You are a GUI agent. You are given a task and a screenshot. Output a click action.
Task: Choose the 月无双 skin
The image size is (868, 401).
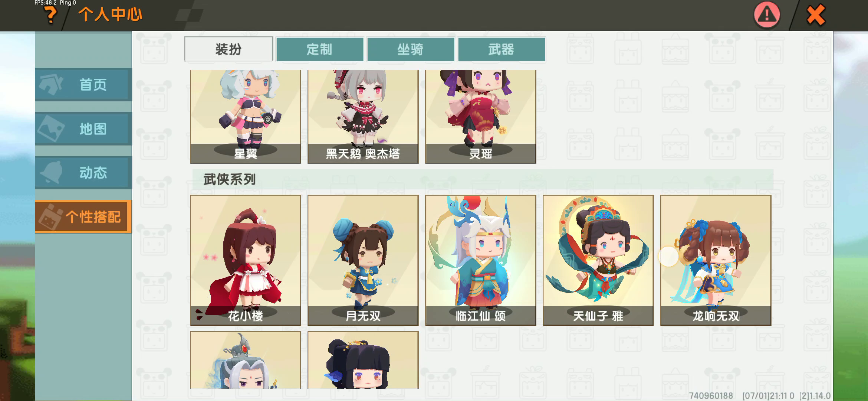tap(363, 260)
